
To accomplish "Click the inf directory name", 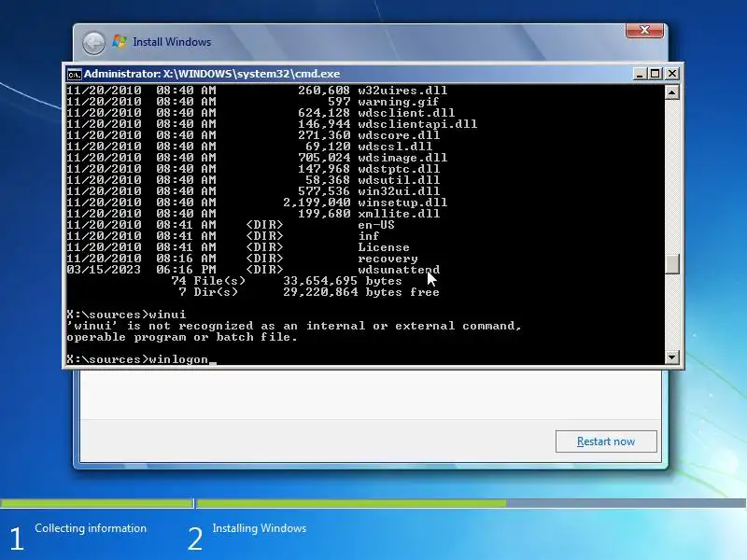I will 369,236.
